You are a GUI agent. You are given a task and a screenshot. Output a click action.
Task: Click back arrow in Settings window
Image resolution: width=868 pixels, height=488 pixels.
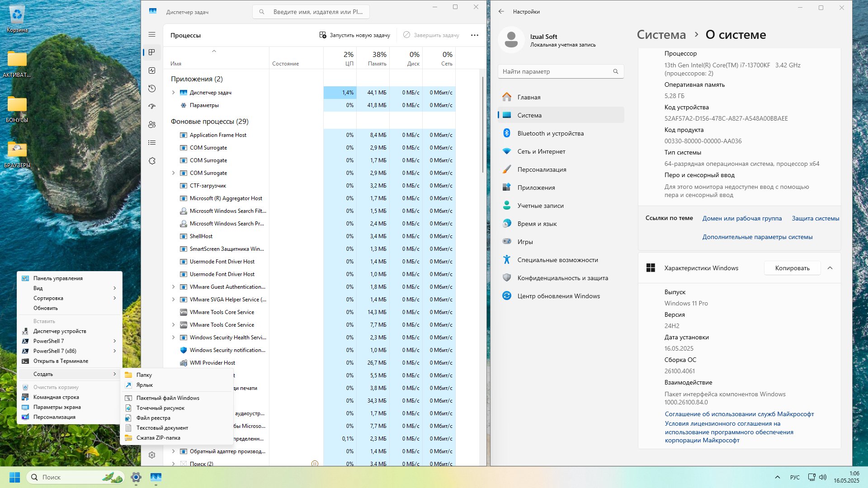click(501, 11)
